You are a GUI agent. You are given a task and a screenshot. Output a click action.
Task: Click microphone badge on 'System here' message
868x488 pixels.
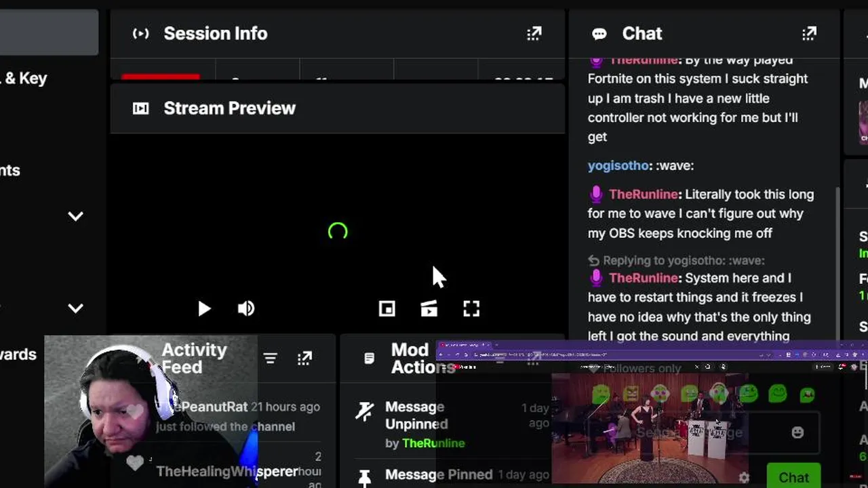pos(596,278)
